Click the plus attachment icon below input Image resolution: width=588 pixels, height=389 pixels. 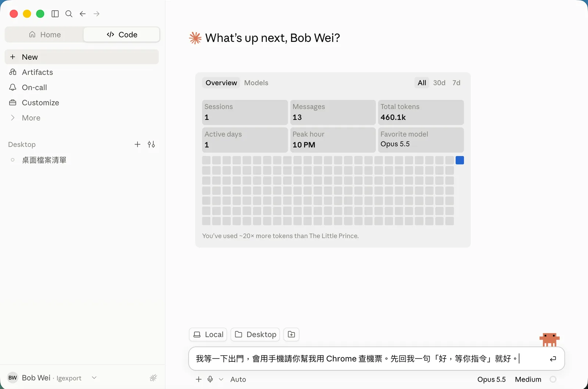[x=198, y=379]
